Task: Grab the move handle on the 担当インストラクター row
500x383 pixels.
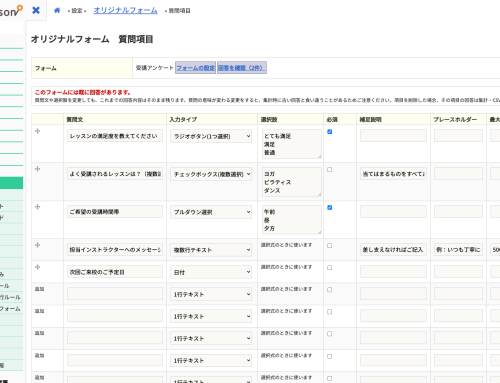Action: (x=38, y=245)
